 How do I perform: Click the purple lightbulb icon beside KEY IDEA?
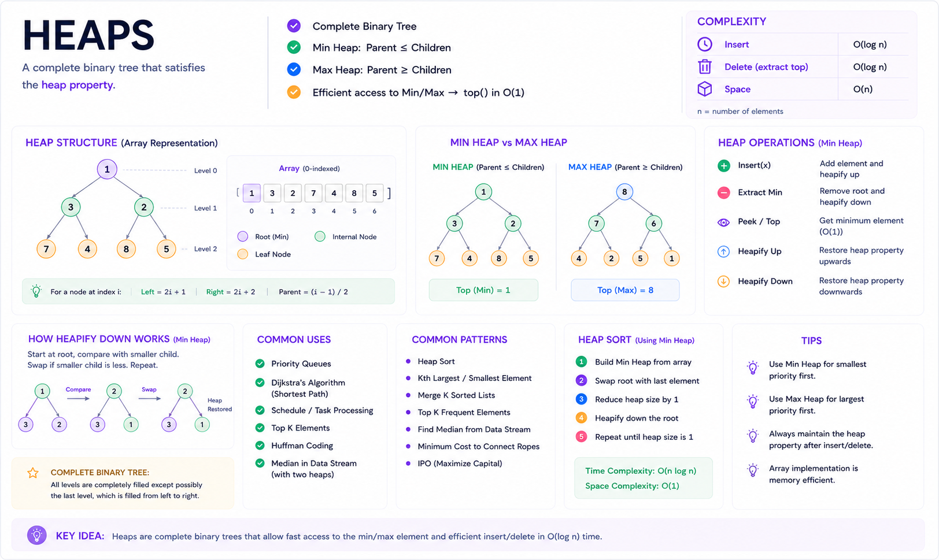point(37,535)
